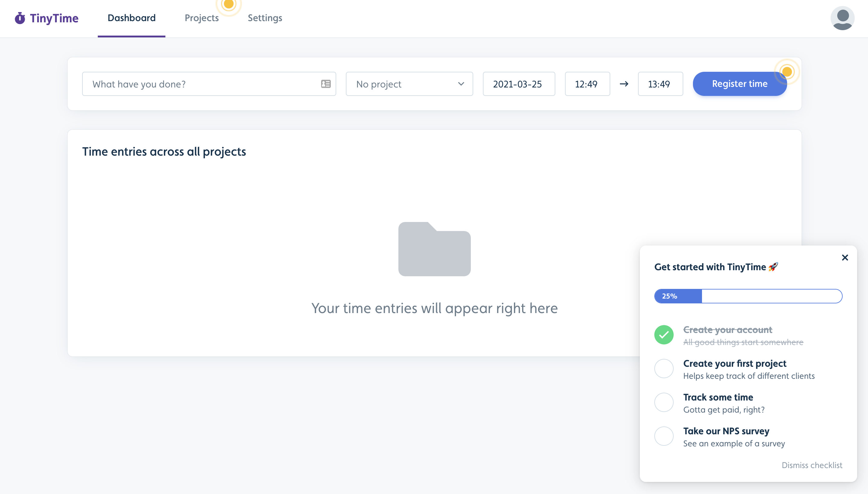Check the Create your first project circle
868x494 pixels.
point(664,369)
